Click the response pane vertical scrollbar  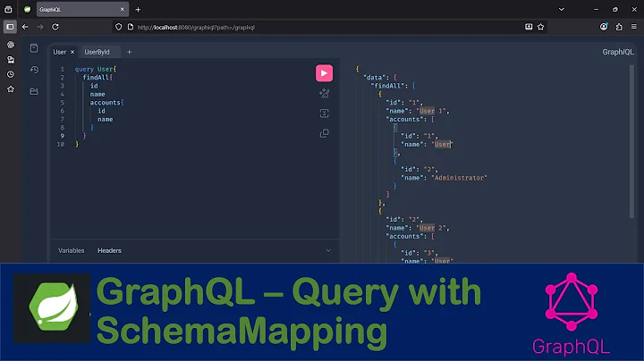[631, 141]
